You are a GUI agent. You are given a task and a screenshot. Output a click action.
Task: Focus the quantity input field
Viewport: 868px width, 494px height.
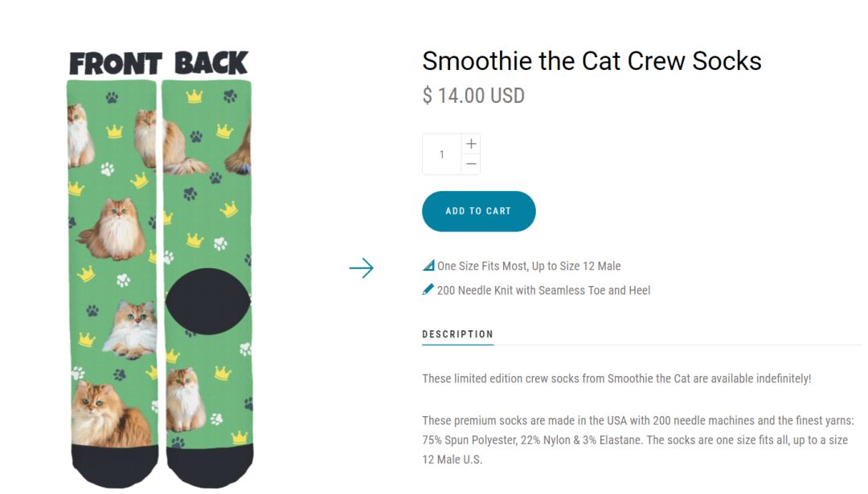tap(441, 154)
